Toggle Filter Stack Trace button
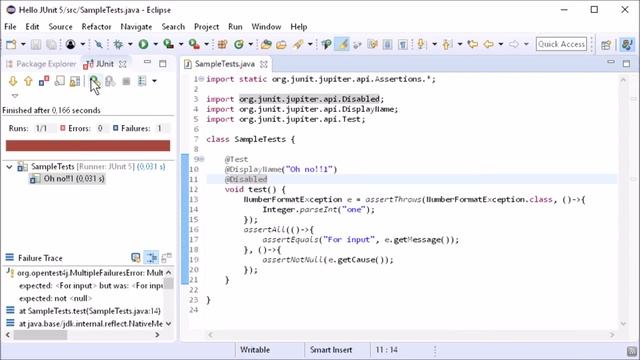 click(x=151, y=258)
